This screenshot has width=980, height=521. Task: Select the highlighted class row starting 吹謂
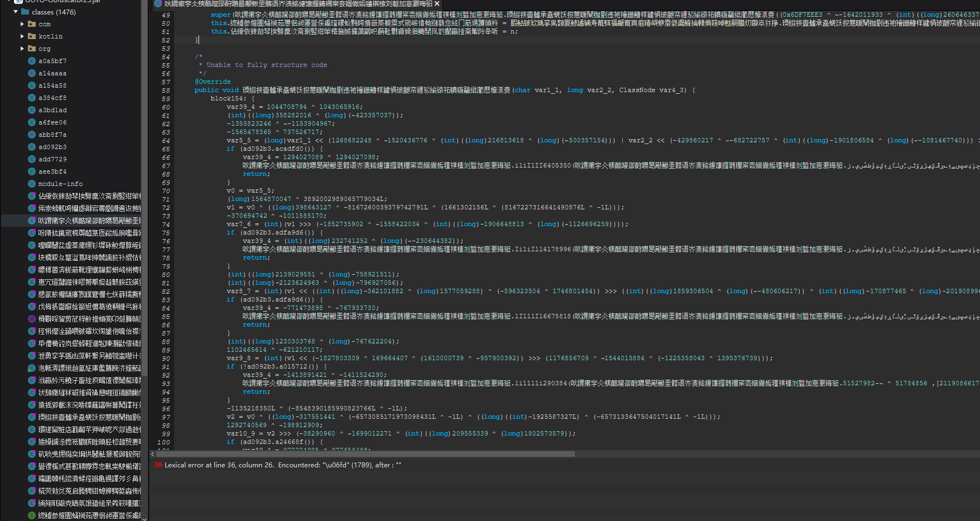pos(71,221)
